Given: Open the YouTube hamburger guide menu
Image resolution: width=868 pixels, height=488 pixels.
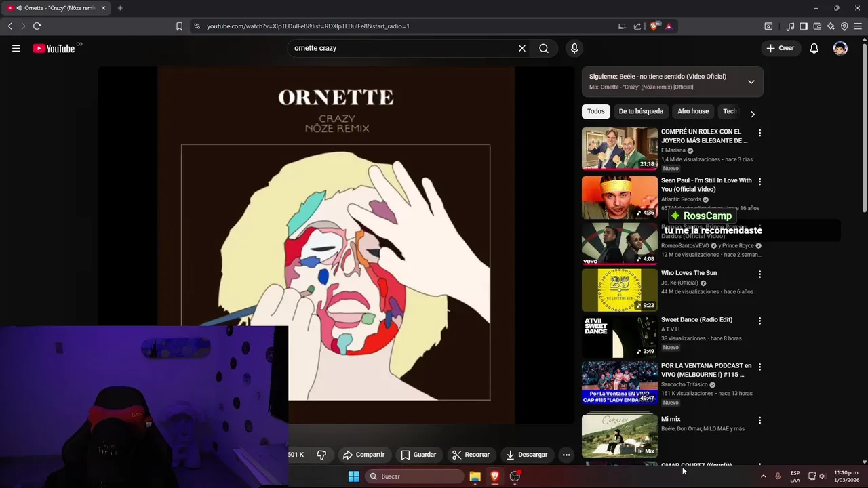Looking at the screenshot, I should coord(16,48).
